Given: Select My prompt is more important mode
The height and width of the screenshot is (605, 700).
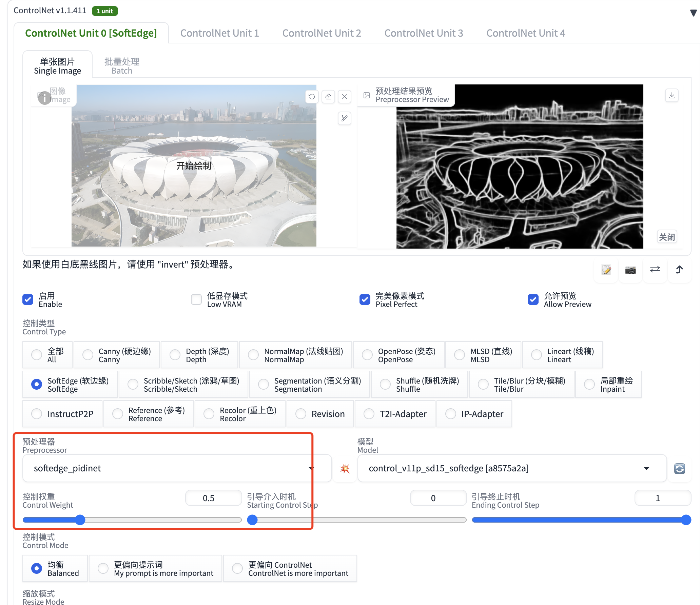Looking at the screenshot, I should pos(155,568).
